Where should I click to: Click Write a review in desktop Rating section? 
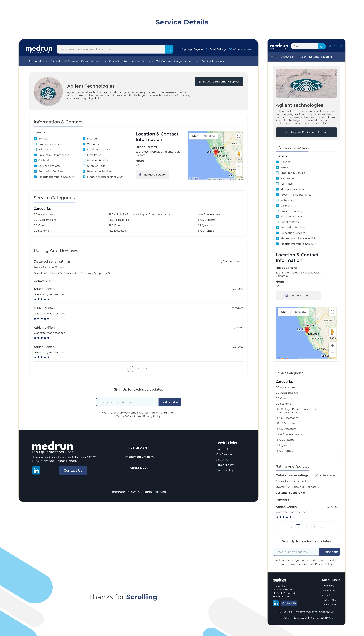pos(232,262)
